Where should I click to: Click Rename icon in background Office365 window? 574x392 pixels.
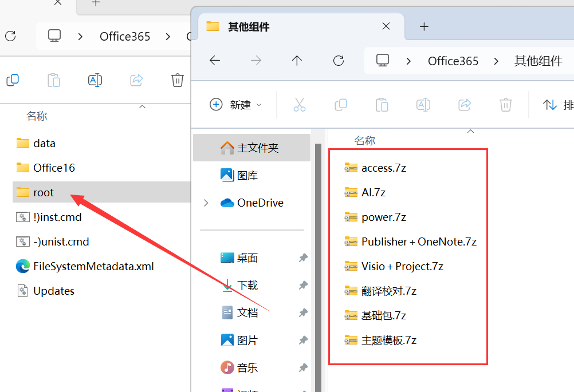tap(95, 80)
